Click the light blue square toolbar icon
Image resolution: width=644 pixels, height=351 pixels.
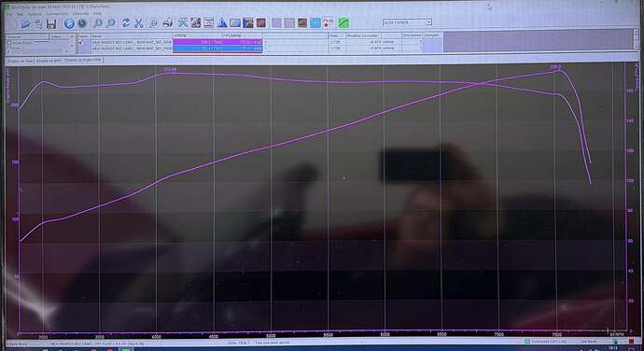point(315,23)
